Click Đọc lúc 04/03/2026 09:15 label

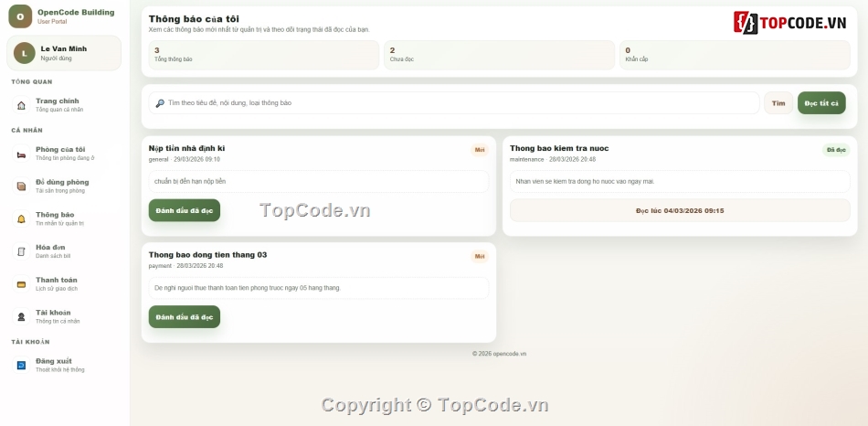[680, 210]
